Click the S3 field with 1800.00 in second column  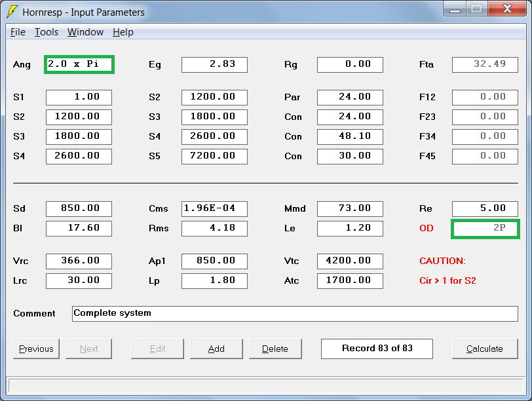coord(214,117)
